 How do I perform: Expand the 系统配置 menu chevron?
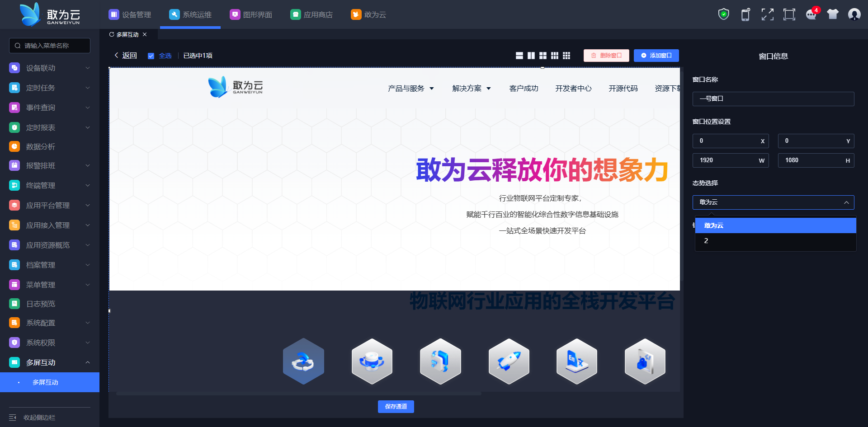click(88, 323)
